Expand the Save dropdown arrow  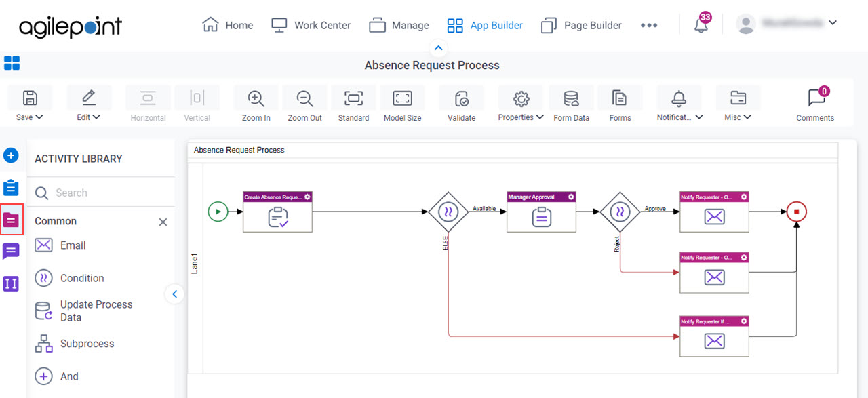click(x=39, y=117)
